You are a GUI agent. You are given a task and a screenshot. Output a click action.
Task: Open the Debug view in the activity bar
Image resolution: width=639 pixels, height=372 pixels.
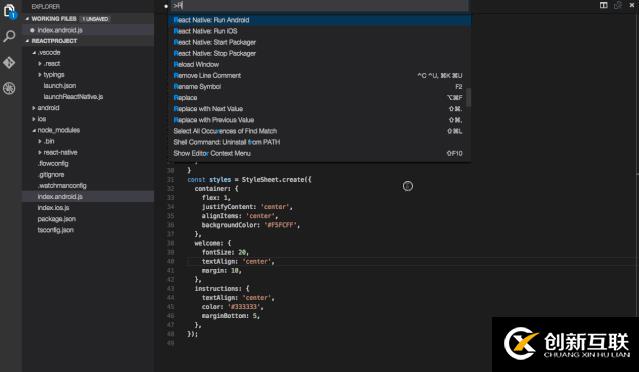(9, 88)
